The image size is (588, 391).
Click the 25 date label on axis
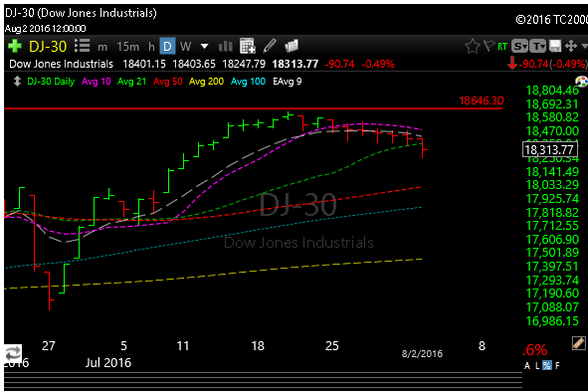point(332,346)
